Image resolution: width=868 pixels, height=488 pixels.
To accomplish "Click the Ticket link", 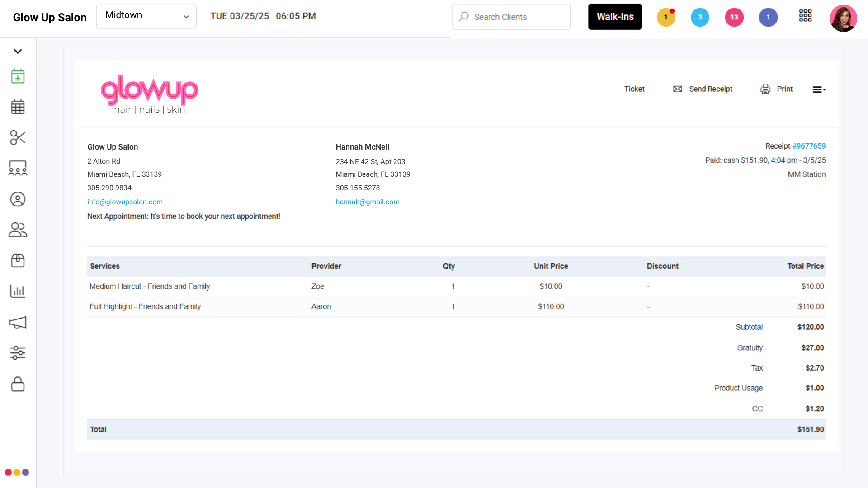I will coord(634,89).
